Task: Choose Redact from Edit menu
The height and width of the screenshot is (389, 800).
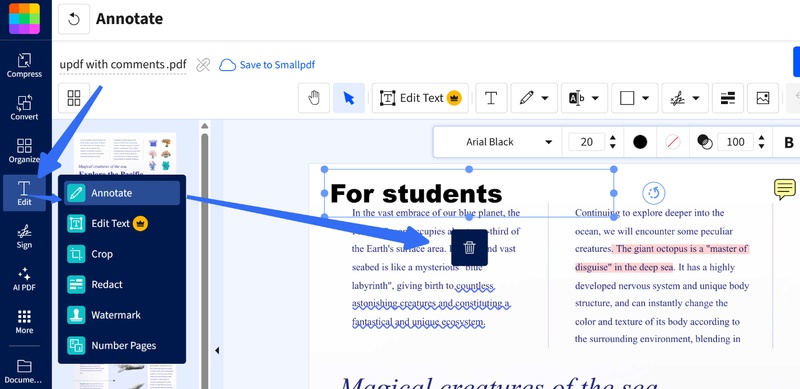Action: 122,284
